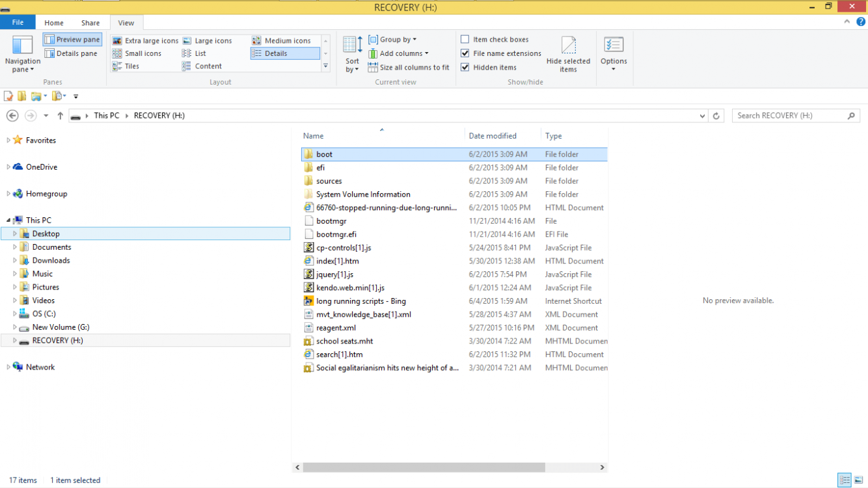Click the Back navigation arrow

pos(12,115)
